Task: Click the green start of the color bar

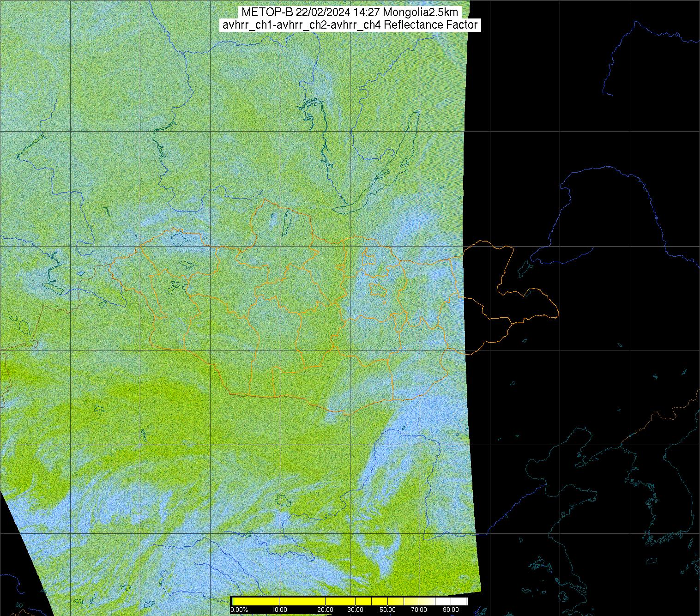Action: coord(233,601)
